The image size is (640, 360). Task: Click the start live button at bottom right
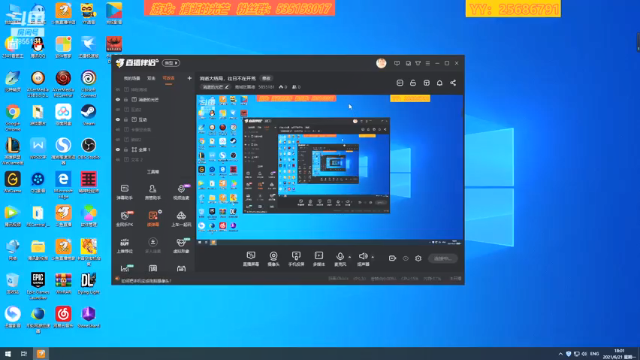tap(443, 258)
